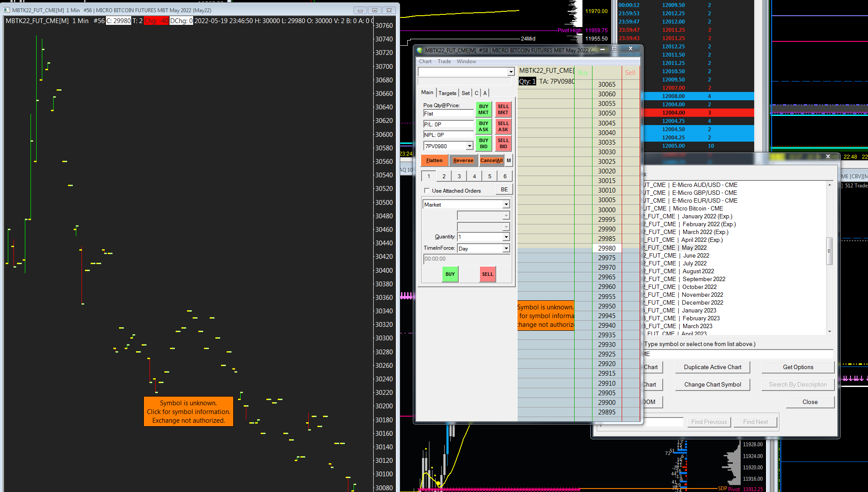
Task: Expand the Market order type dropdown
Action: tap(506, 204)
